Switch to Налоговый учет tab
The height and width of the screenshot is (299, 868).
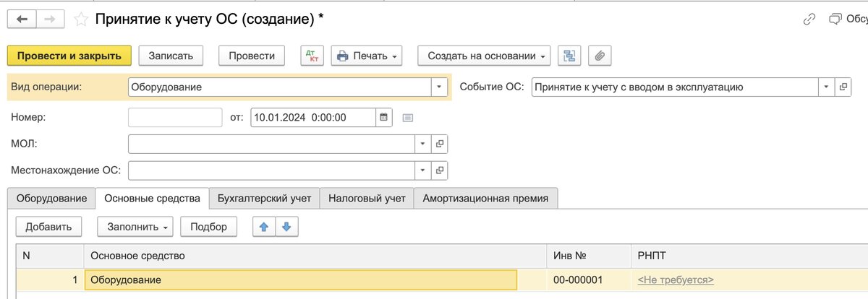[x=367, y=198]
